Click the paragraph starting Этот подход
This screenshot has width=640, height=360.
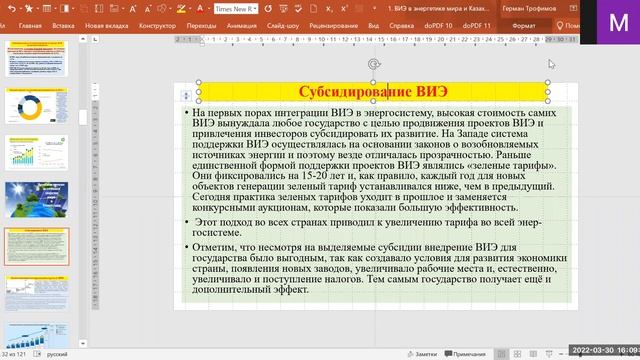(367, 227)
